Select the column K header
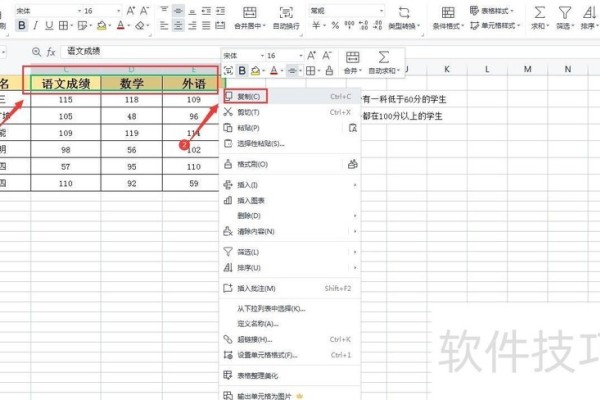Viewport: 600px width, 400px height. click(447, 69)
